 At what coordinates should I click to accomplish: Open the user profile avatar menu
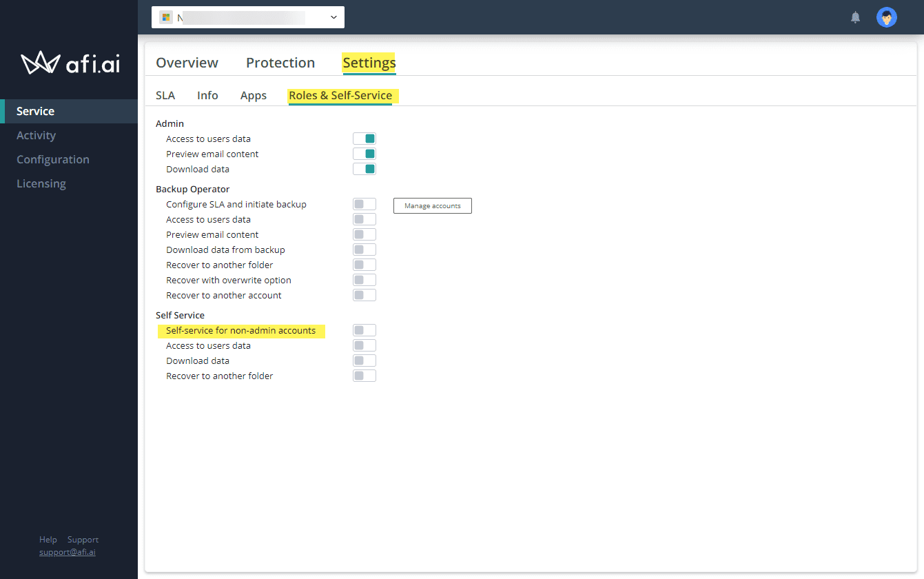tap(886, 17)
